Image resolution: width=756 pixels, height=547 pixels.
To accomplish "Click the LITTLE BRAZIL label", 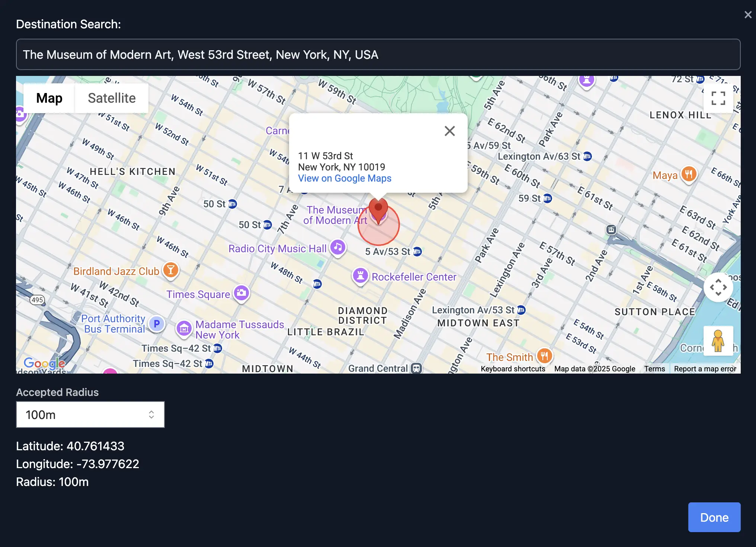I will coord(326,332).
